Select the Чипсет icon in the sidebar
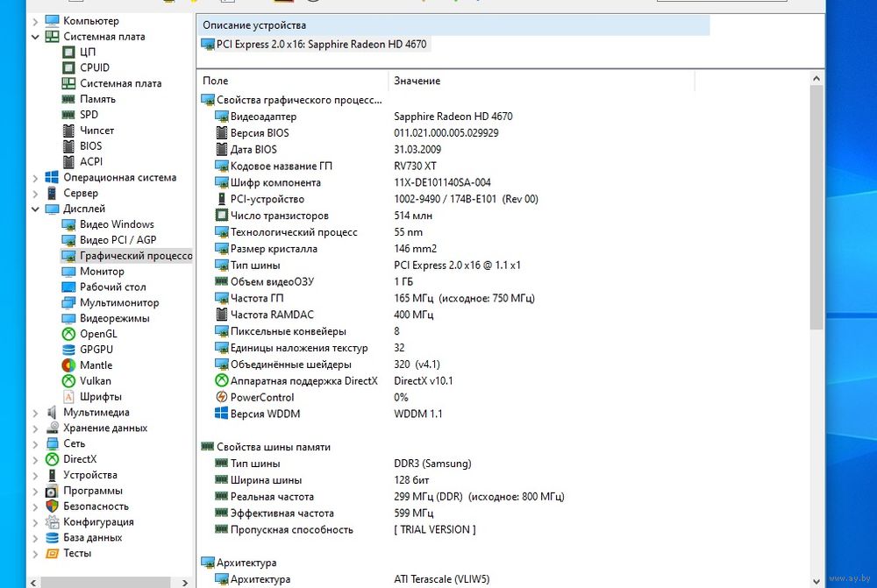 coord(68,131)
